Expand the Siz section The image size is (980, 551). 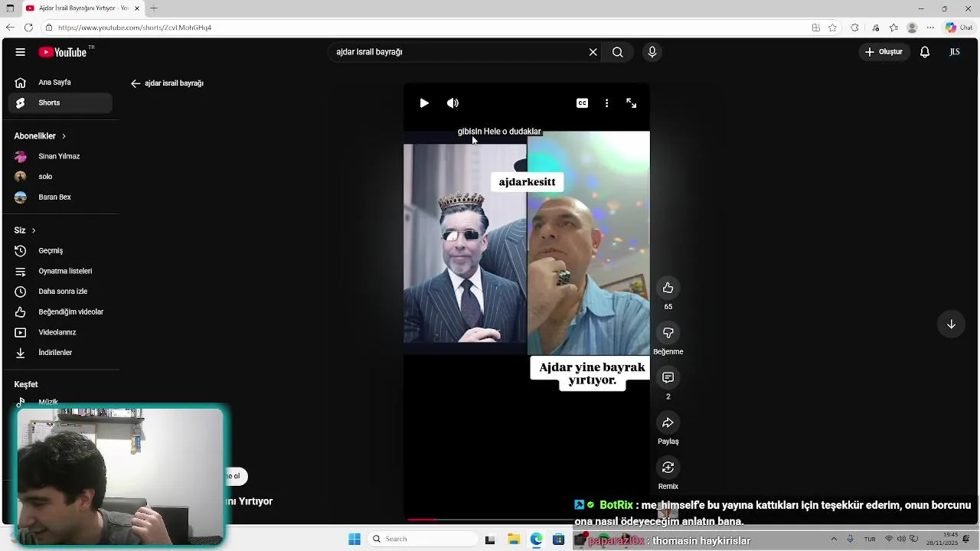click(25, 230)
